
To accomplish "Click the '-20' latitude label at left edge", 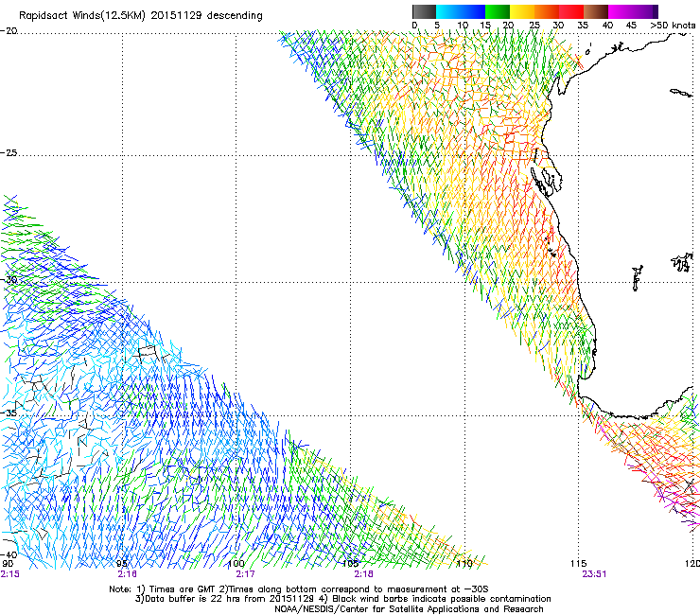I will point(9,31).
